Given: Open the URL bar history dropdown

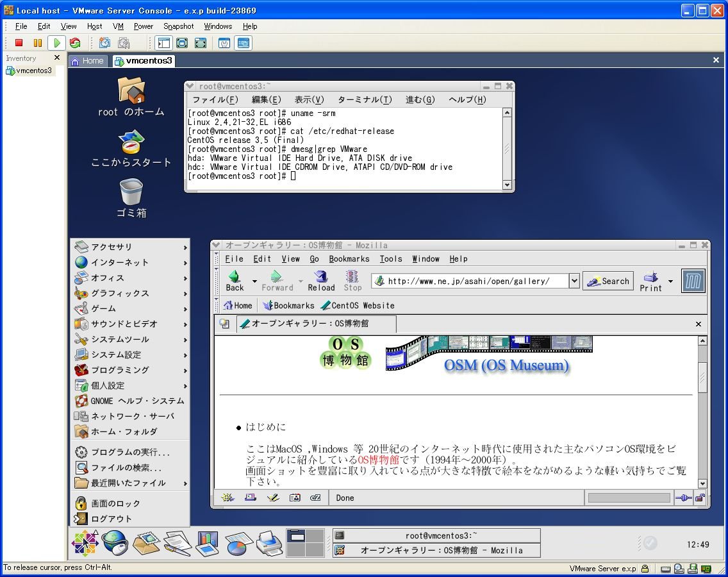Looking at the screenshot, I should [x=574, y=281].
